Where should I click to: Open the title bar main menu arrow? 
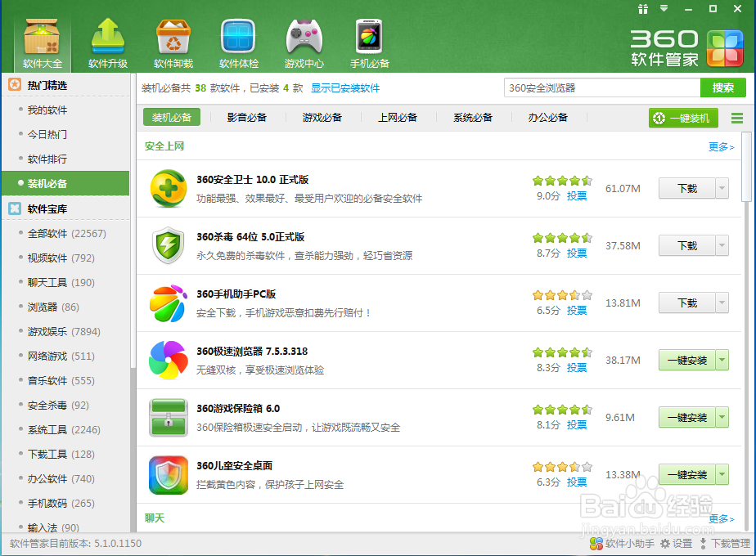[664, 9]
